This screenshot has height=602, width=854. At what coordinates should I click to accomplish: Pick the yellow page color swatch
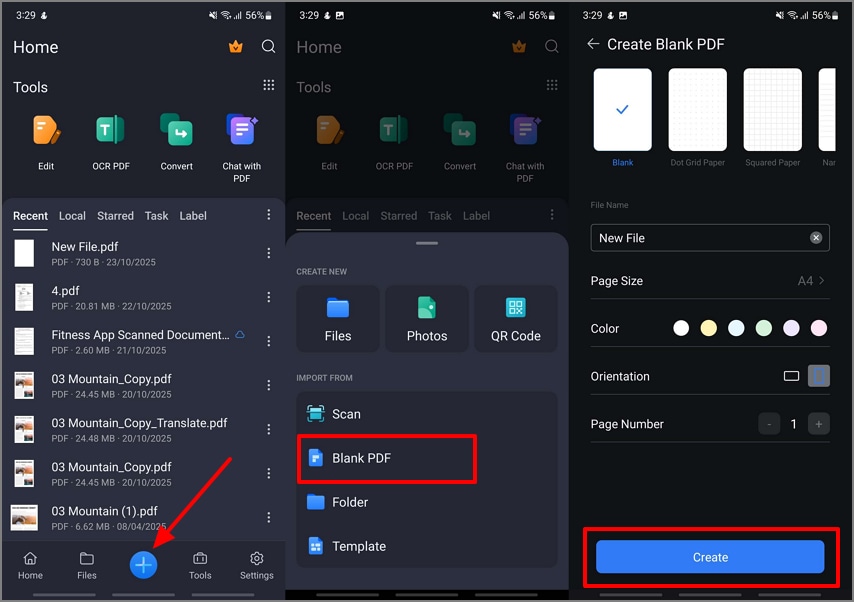coord(708,328)
